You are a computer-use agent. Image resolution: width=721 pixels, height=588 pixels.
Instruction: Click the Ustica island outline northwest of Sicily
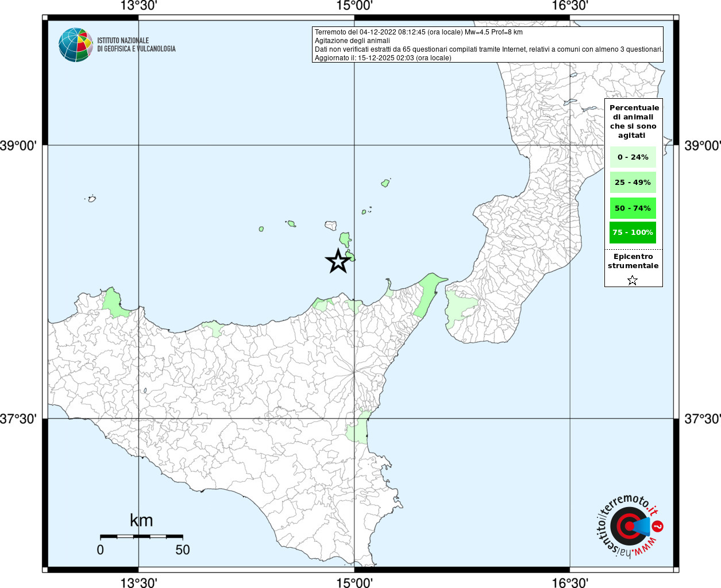click(91, 199)
